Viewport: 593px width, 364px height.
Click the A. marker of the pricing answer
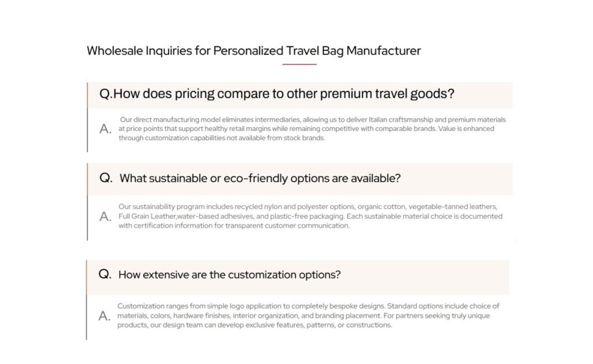pyautogui.click(x=105, y=129)
